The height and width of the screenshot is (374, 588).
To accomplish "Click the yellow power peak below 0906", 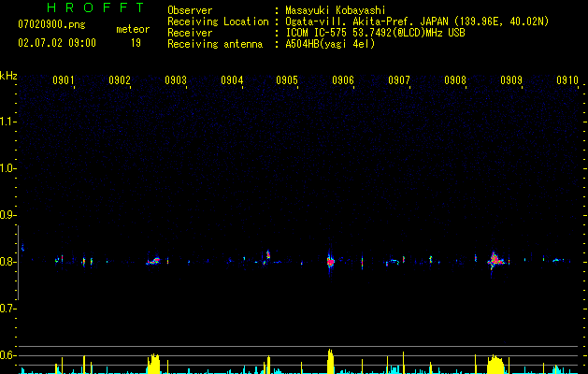I will coord(330,361).
